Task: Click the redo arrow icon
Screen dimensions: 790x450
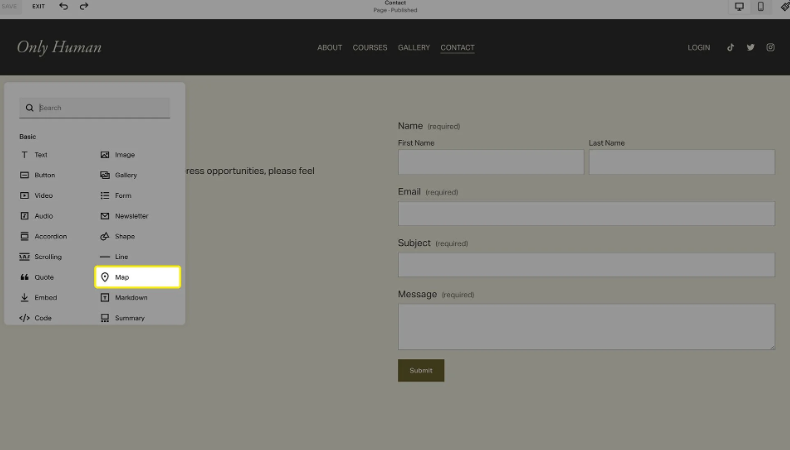Action: (84, 7)
